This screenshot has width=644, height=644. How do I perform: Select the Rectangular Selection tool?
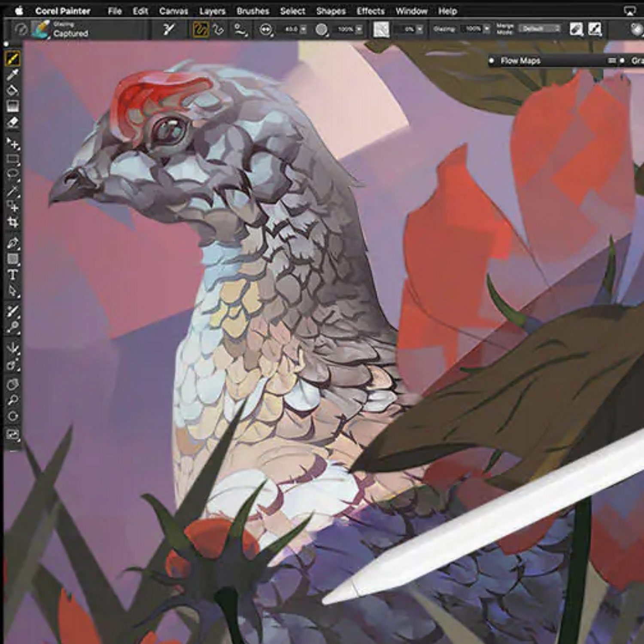12,159
